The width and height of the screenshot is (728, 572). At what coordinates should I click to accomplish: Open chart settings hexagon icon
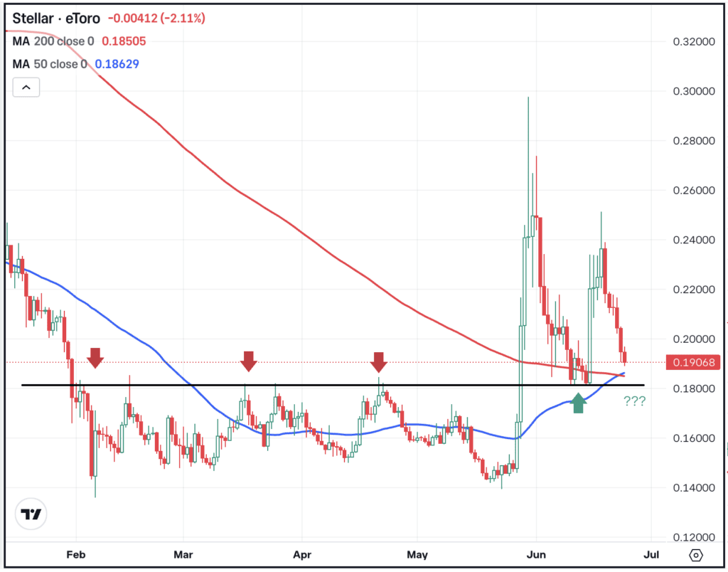pos(696,555)
